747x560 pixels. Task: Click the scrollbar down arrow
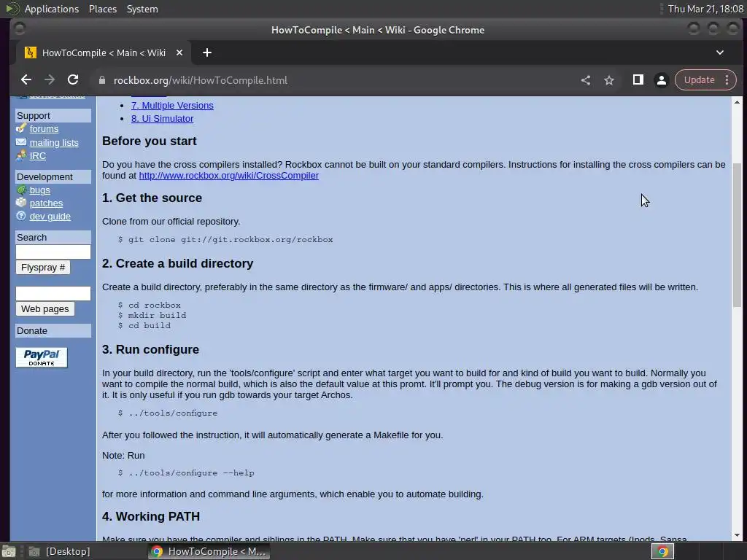(x=737, y=535)
